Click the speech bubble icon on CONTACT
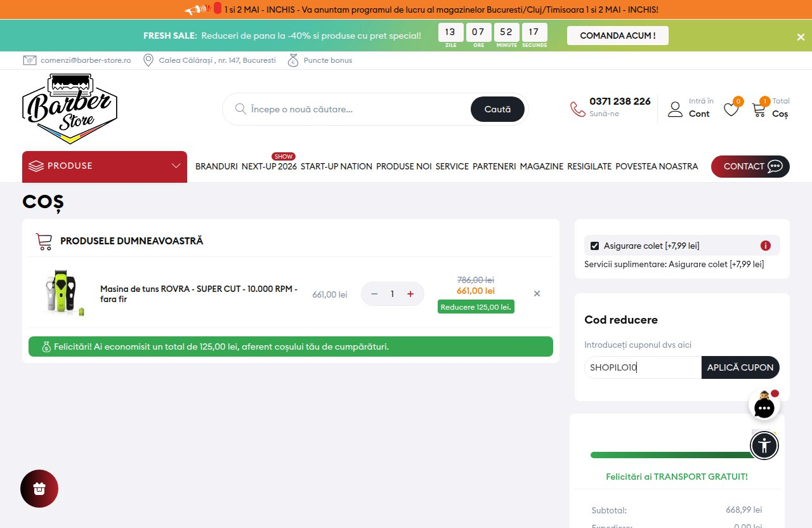Screen dimensions: 812x528 point(775,166)
